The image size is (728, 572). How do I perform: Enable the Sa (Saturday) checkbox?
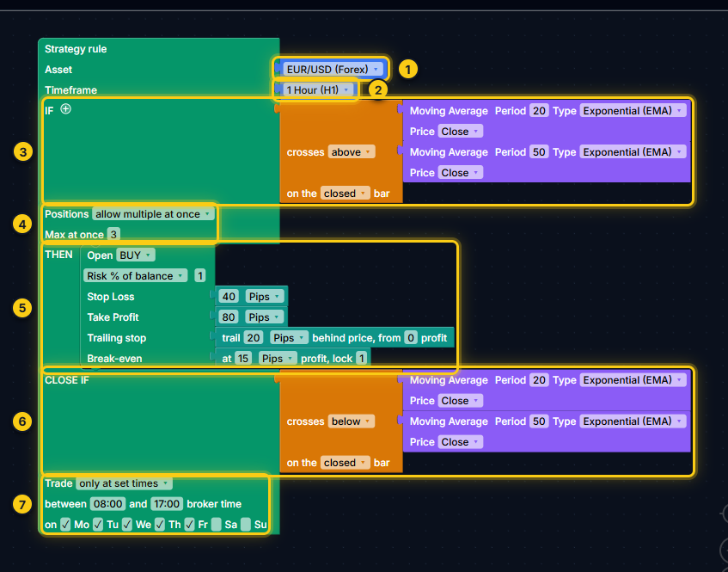pos(216,525)
